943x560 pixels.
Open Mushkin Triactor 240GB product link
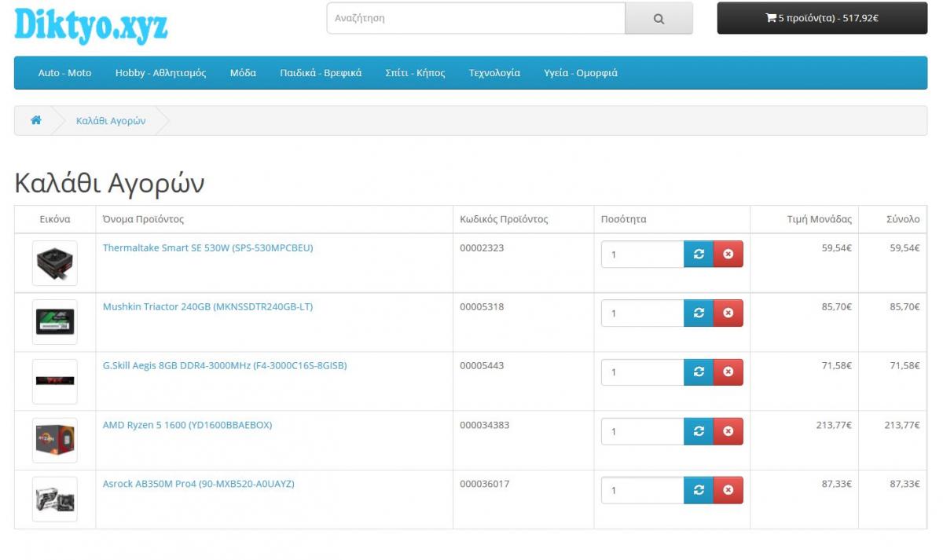coord(207,306)
